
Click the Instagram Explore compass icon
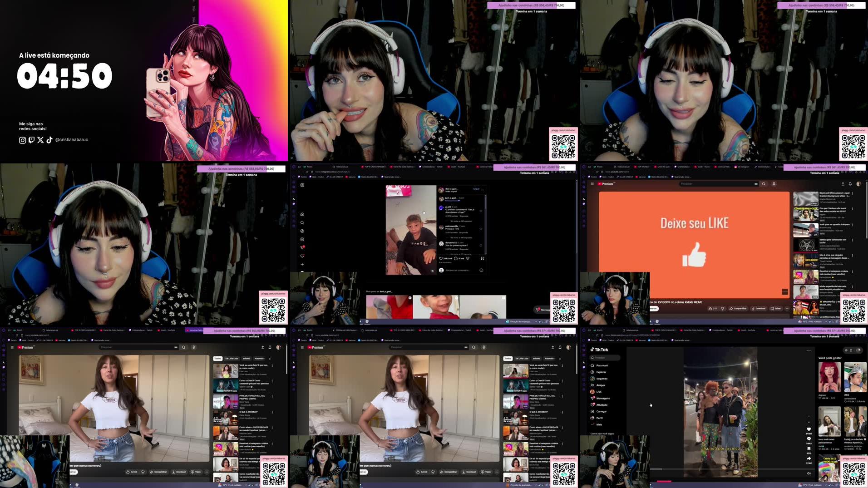point(302,231)
